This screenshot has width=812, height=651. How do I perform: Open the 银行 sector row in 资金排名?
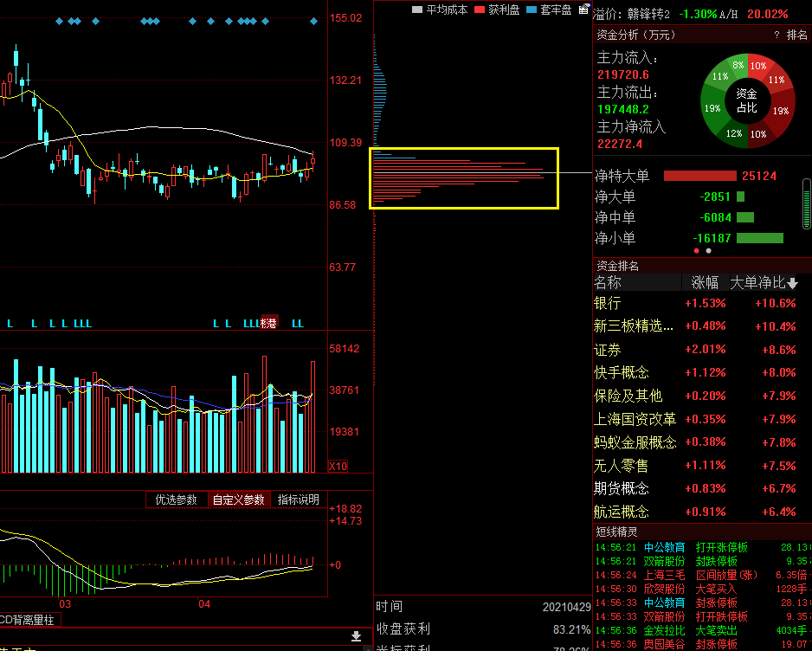608,304
